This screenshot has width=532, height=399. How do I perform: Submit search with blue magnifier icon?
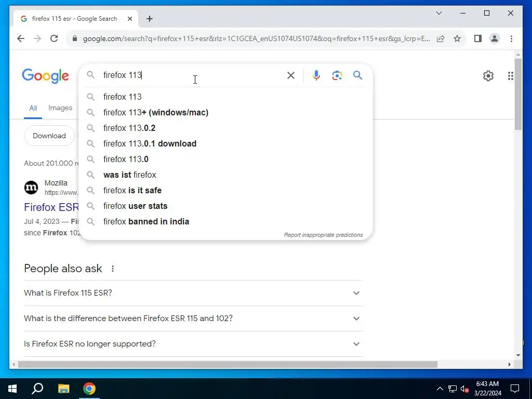(357, 75)
